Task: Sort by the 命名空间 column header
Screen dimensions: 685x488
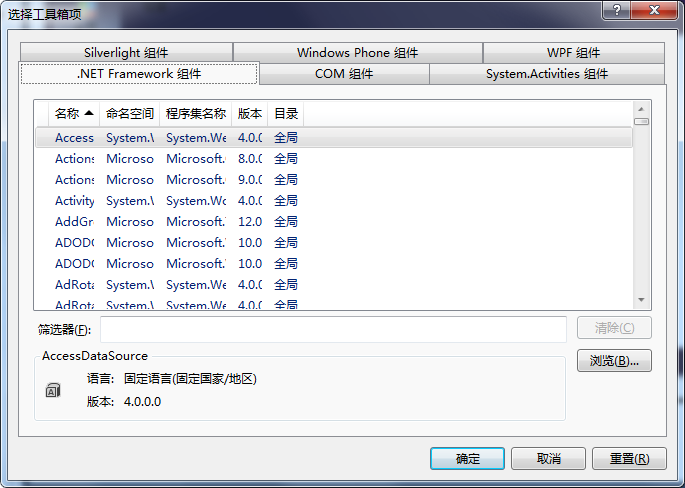Action: pyautogui.click(x=130, y=114)
